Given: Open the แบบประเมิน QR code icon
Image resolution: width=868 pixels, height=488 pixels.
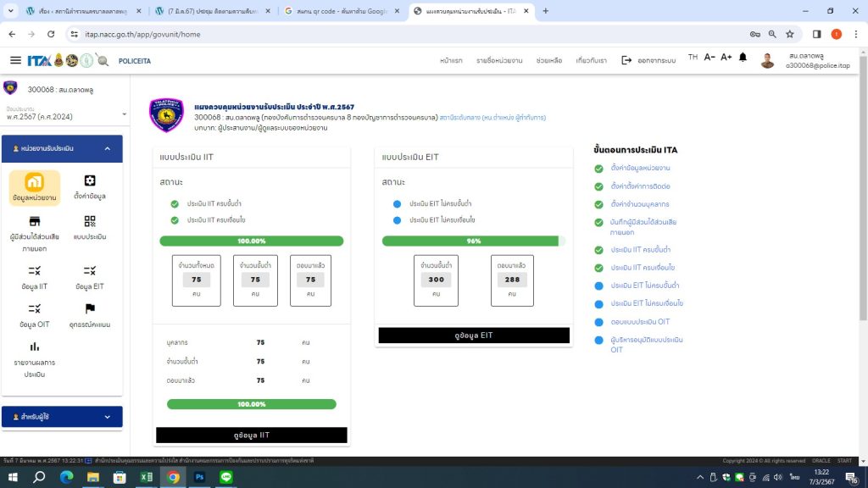Looking at the screenshot, I should coord(90,221).
